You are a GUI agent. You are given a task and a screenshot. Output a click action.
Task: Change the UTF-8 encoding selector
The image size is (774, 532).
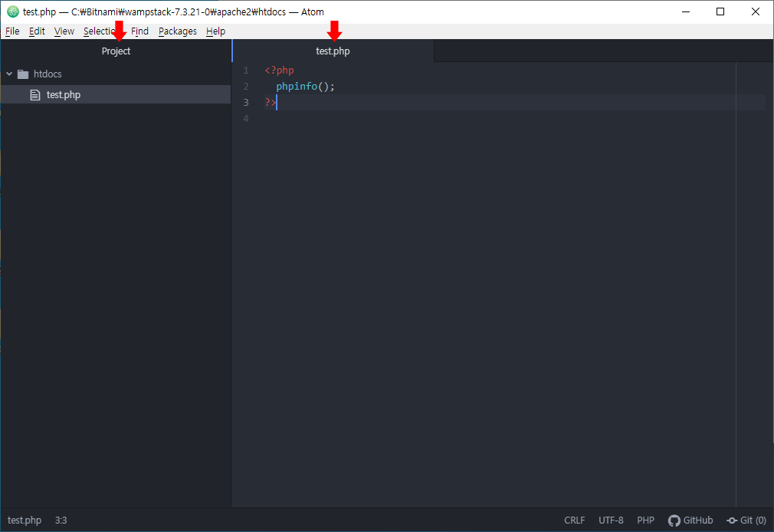pos(611,521)
